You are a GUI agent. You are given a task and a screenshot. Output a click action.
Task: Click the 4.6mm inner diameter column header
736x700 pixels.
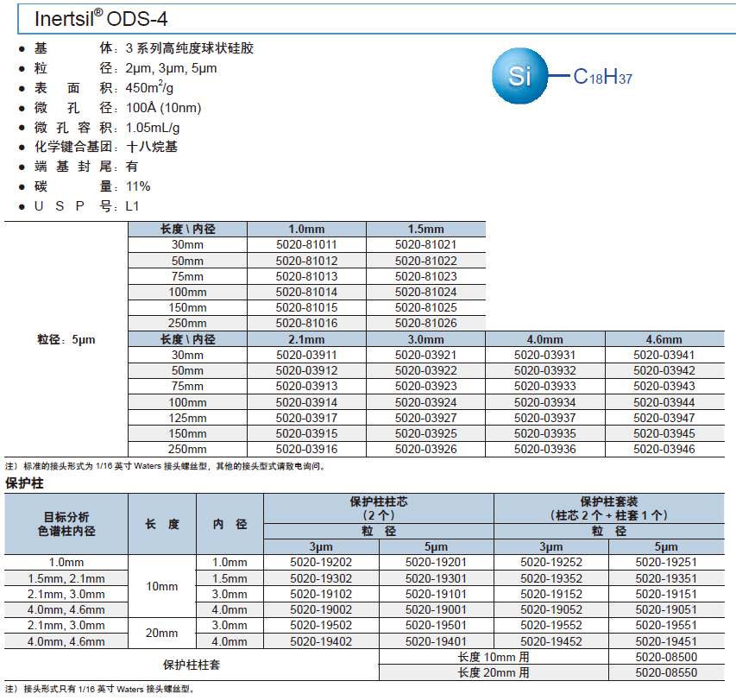(664, 339)
